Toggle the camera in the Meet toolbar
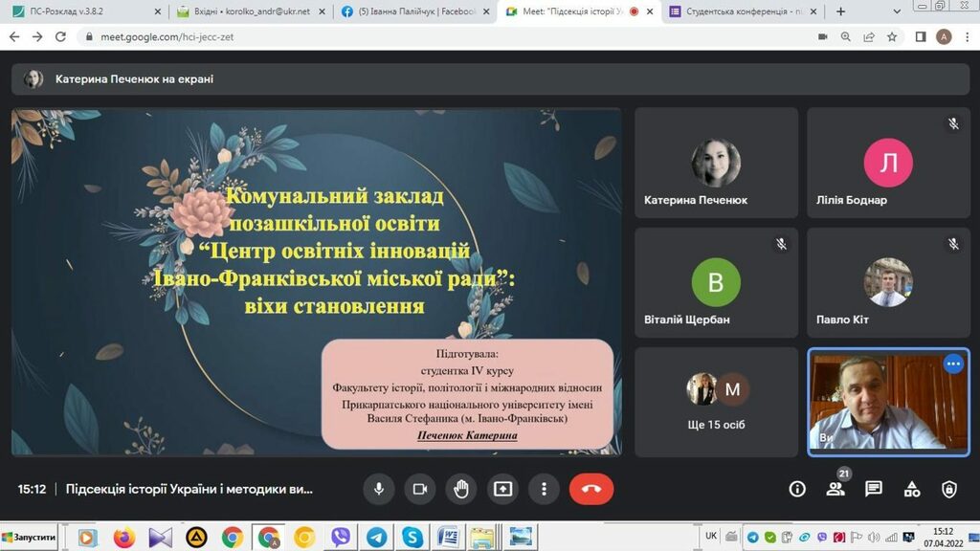The height and width of the screenshot is (551, 980). tap(419, 489)
